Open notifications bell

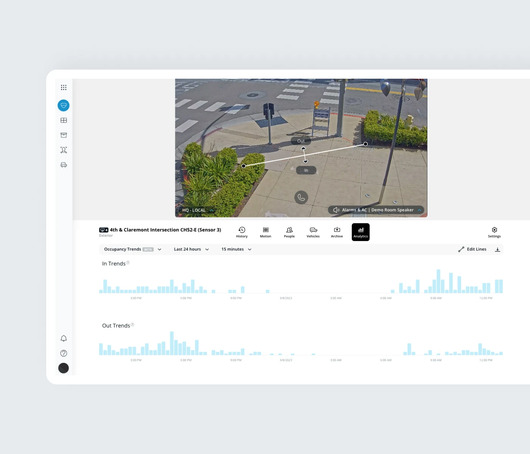pos(64,338)
